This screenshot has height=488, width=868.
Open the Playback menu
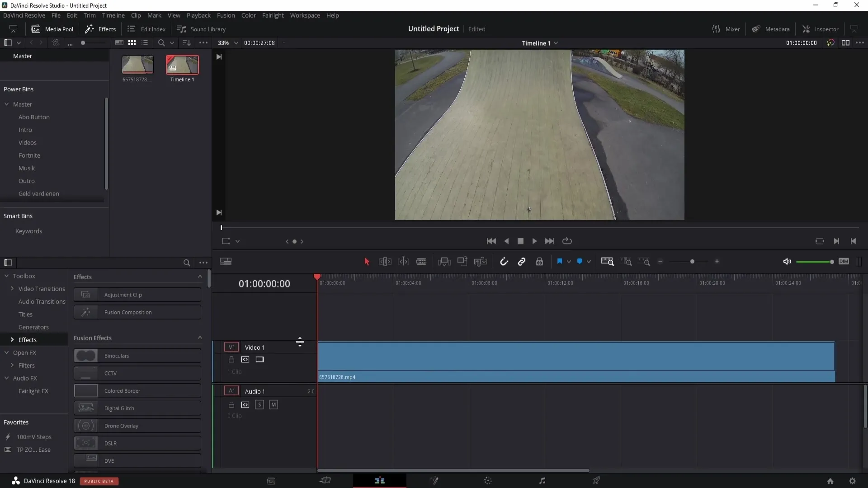pyautogui.click(x=198, y=15)
